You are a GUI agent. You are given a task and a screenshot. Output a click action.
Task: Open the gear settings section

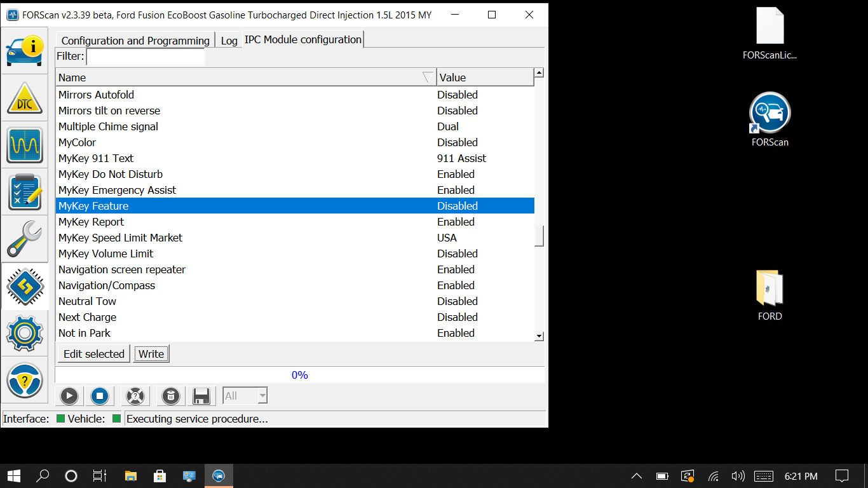coord(25,332)
